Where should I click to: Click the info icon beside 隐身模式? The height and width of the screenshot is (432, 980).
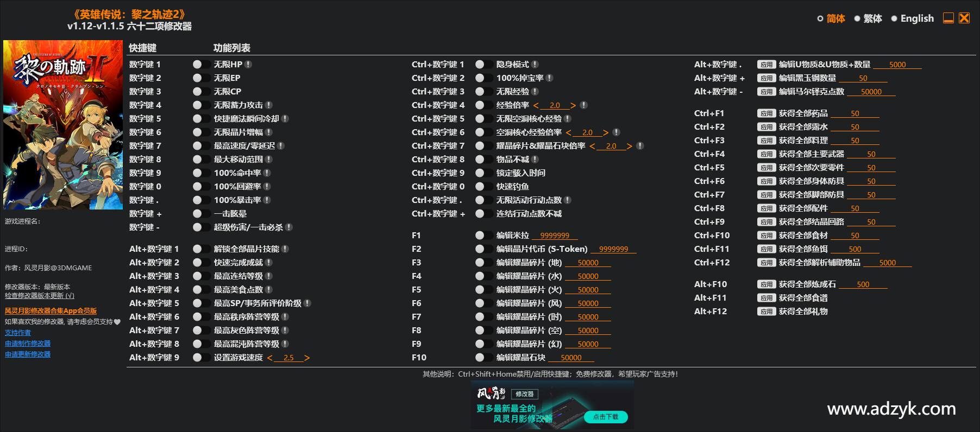535,64
